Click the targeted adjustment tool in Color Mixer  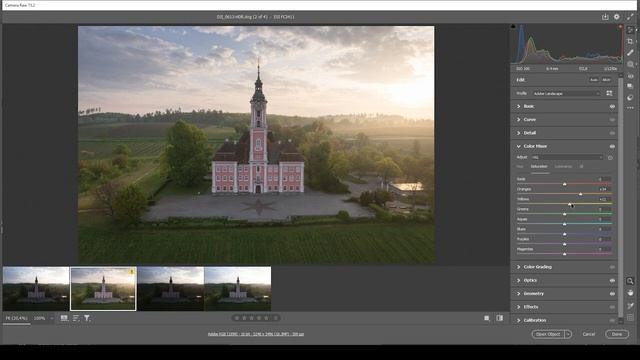coord(610,158)
